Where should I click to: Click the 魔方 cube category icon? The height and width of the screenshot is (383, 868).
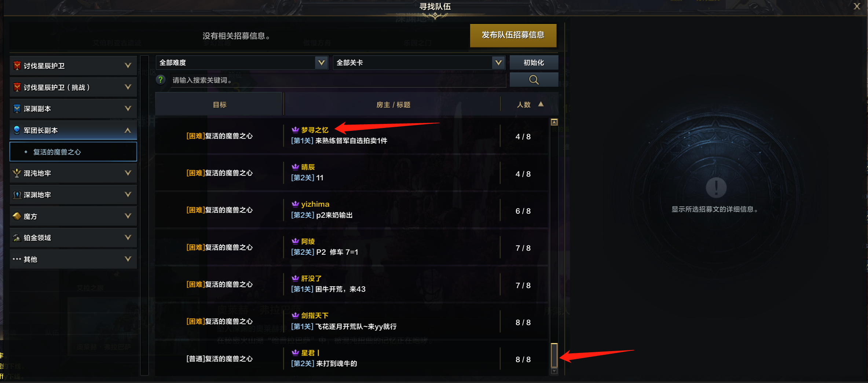click(17, 216)
